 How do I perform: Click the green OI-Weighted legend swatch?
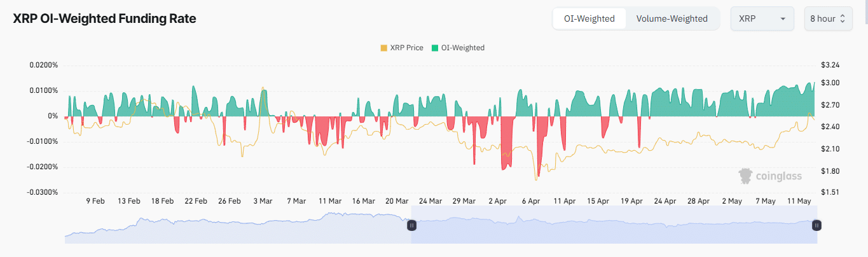tap(435, 48)
